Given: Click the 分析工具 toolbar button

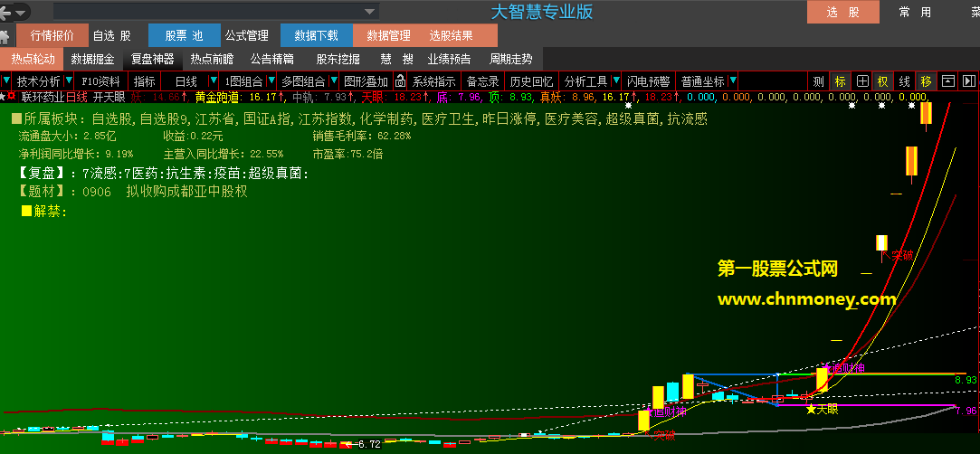Looking at the screenshot, I should (585, 81).
